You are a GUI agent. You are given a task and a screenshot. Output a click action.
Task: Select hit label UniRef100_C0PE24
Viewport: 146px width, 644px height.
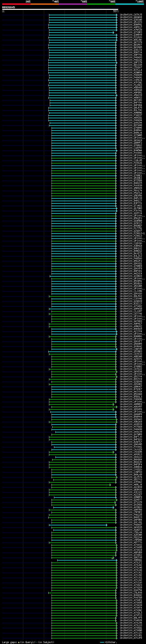[x=131, y=80]
